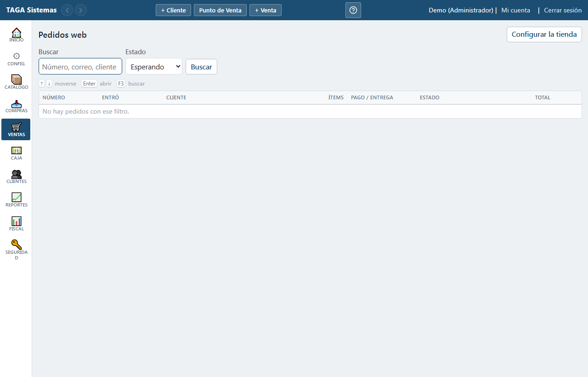Click the Cerrar sesión link

[x=563, y=10]
